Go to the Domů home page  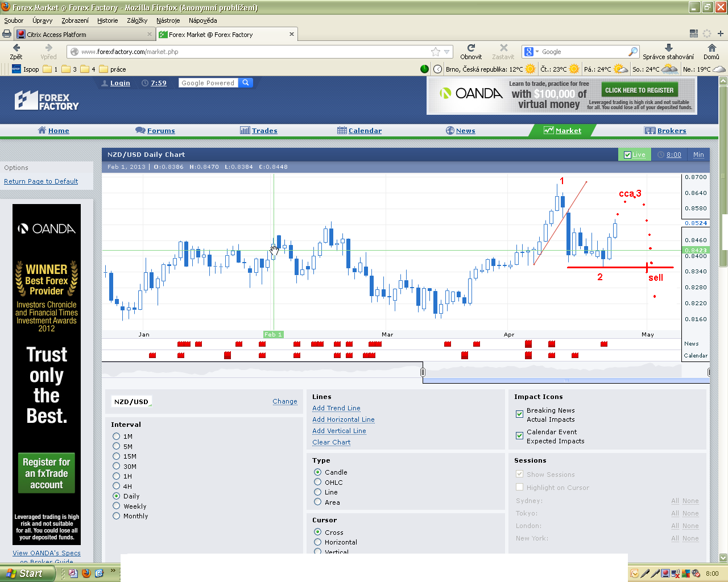(x=712, y=52)
